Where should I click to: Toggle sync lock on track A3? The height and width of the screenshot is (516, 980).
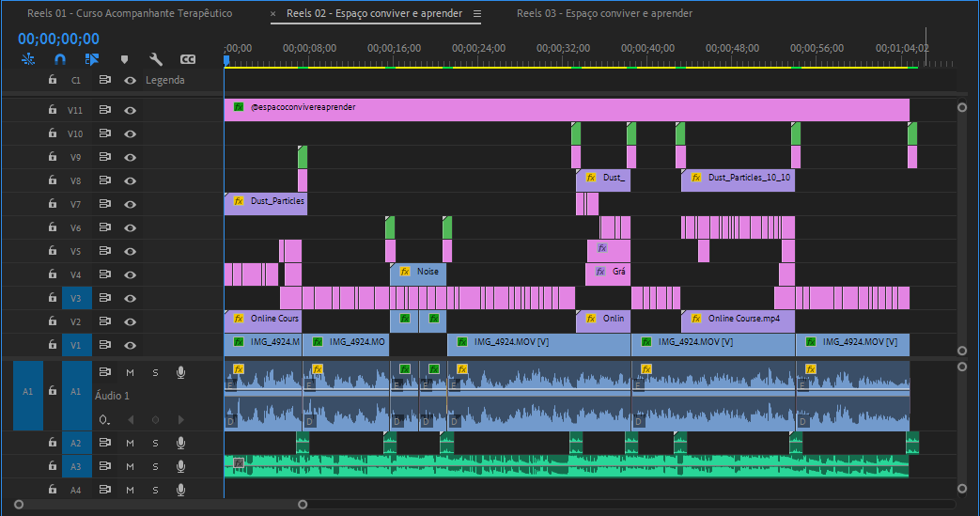click(x=105, y=466)
